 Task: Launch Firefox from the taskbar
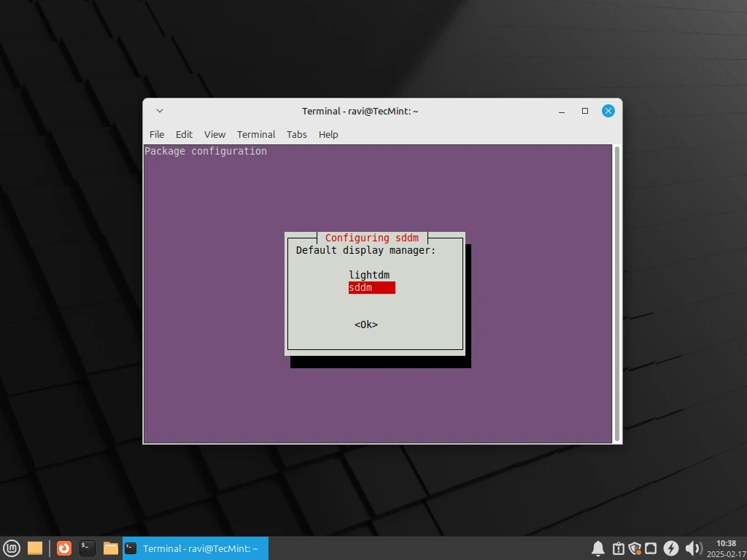click(64, 548)
